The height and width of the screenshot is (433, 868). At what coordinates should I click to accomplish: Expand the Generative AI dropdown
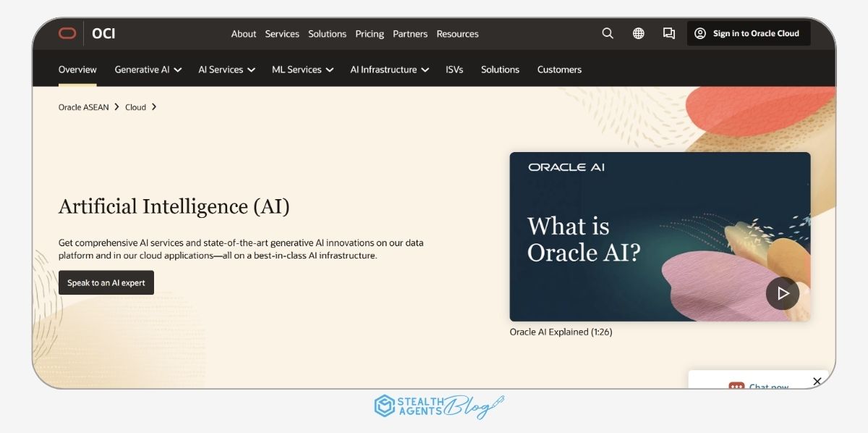tap(148, 69)
